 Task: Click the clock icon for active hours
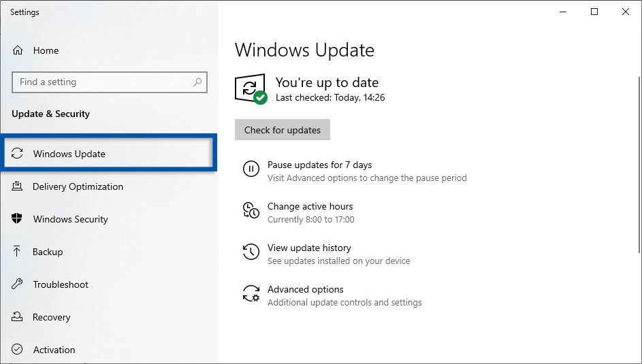[251, 211]
